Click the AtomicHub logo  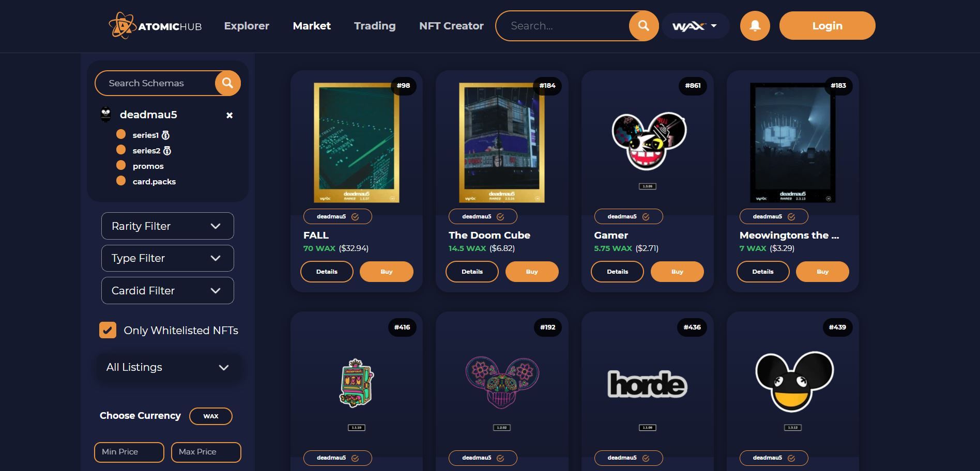click(x=155, y=26)
